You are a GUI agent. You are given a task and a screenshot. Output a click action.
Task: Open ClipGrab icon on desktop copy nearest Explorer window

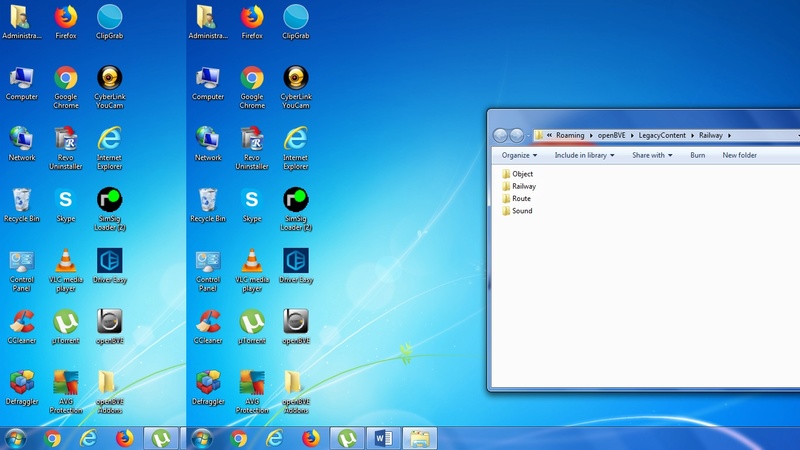296,22
